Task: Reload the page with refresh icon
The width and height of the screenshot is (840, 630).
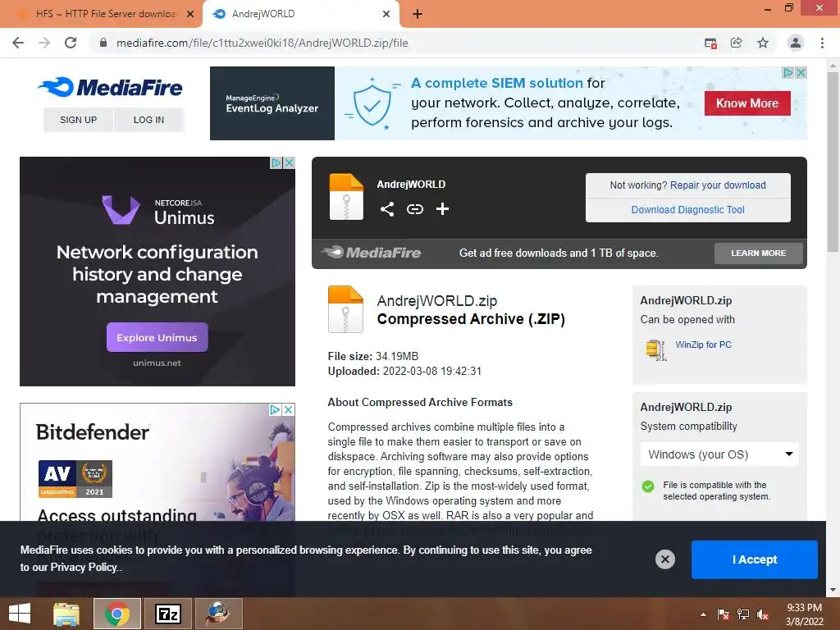Action: pos(71,43)
